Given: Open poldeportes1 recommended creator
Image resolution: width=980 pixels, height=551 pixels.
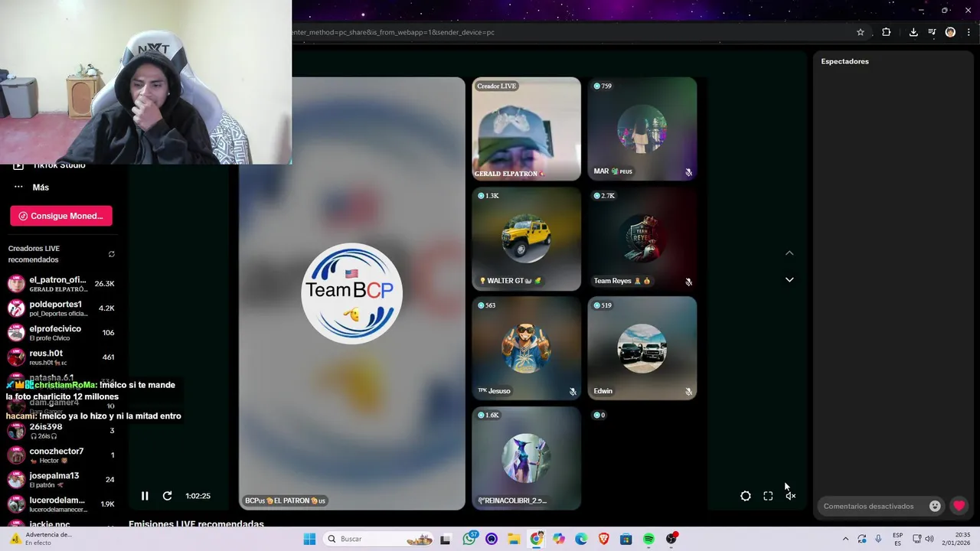Looking at the screenshot, I should (61, 308).
